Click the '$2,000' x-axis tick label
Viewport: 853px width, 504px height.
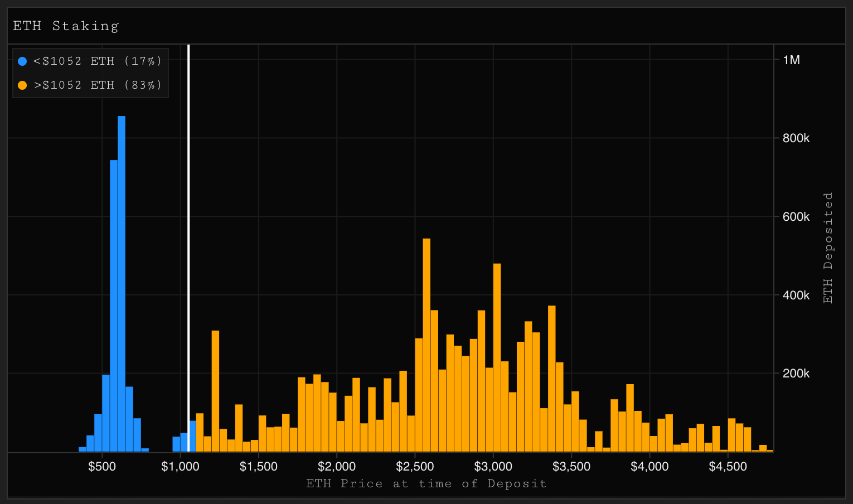click(337, 467)
